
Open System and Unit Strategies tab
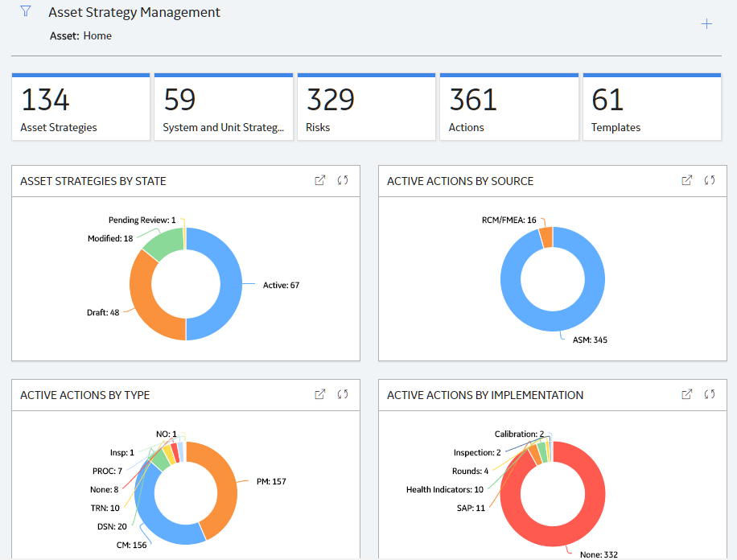point(223,107)
